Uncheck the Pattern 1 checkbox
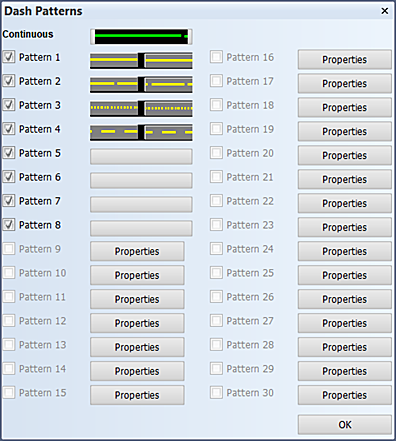This screenshot has width=396, height=441. click(9, 57)
